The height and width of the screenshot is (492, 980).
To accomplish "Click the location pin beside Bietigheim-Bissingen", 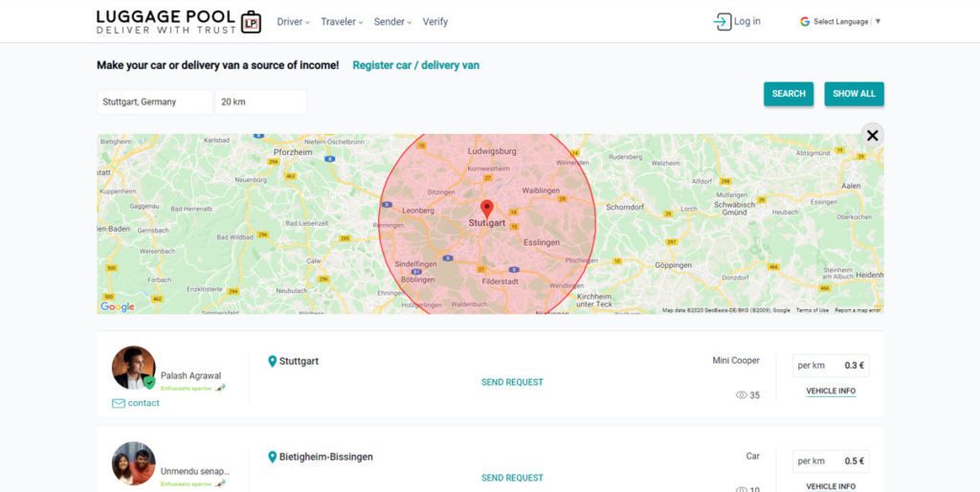I will (x=272, y=457).
